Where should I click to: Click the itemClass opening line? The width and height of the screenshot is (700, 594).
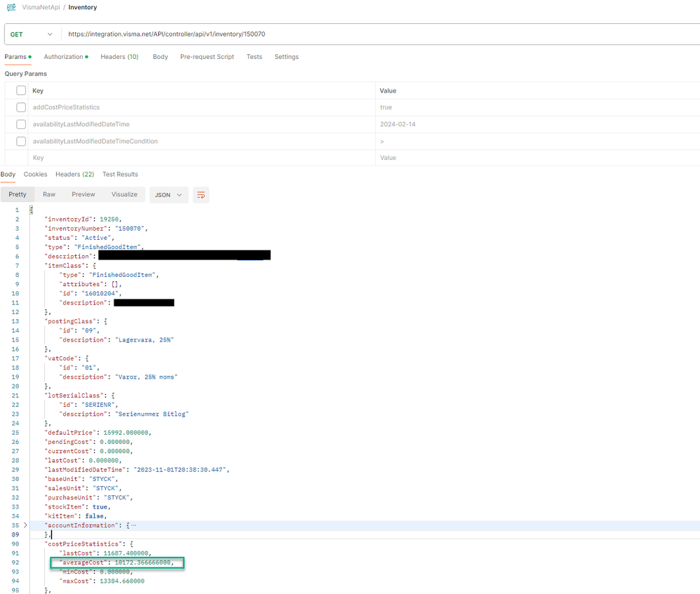click(70, 266)
